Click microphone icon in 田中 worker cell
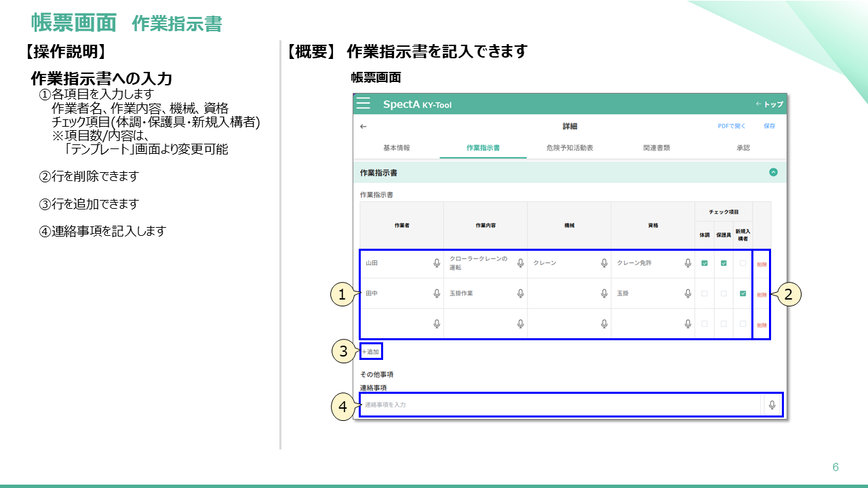The image size is (868, 488). (x=437, y=293)
